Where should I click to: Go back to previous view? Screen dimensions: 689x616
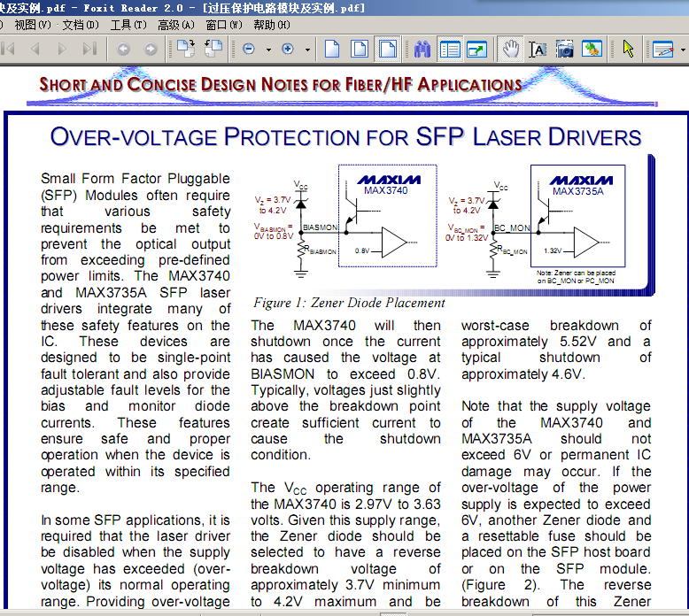click(123, 49)
